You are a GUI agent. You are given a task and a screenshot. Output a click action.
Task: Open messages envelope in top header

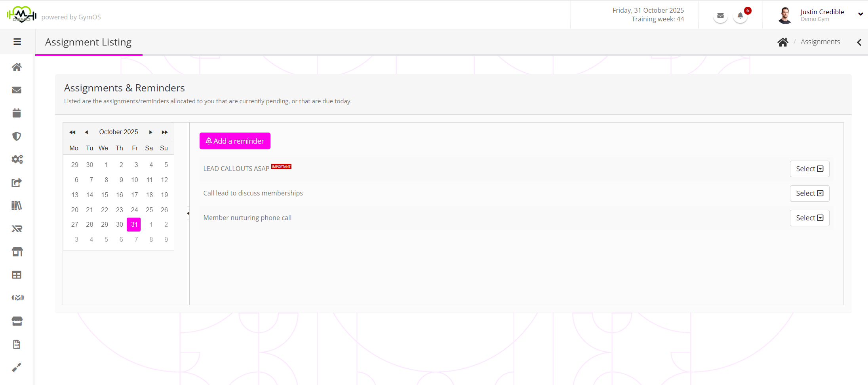720,16
